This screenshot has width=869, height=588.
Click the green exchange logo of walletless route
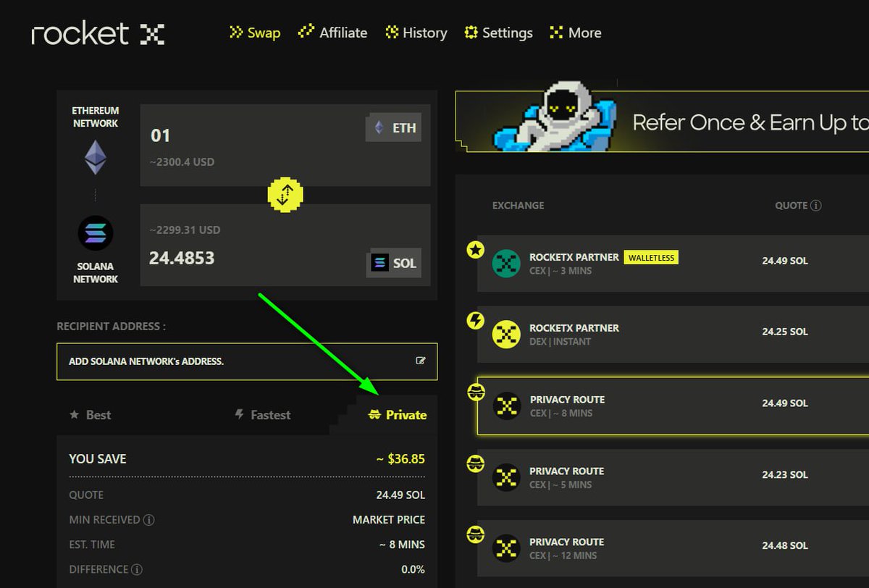tap(506, 264)
